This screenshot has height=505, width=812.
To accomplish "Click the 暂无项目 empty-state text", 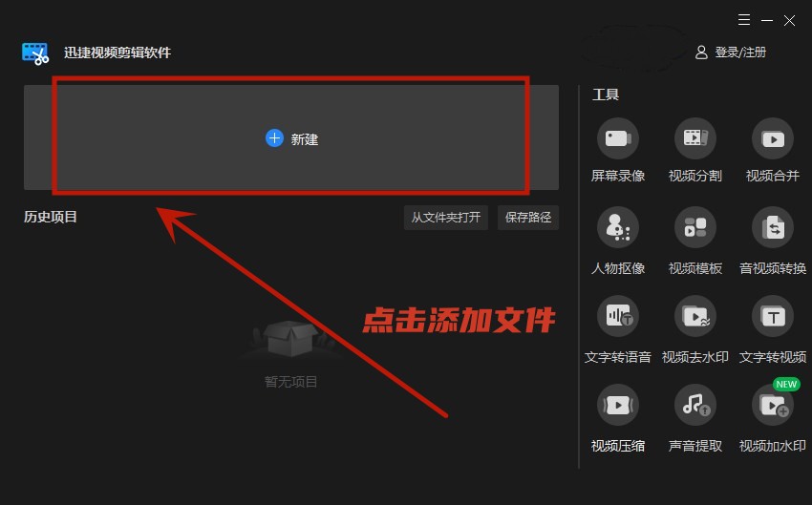I will pos(290,382).
